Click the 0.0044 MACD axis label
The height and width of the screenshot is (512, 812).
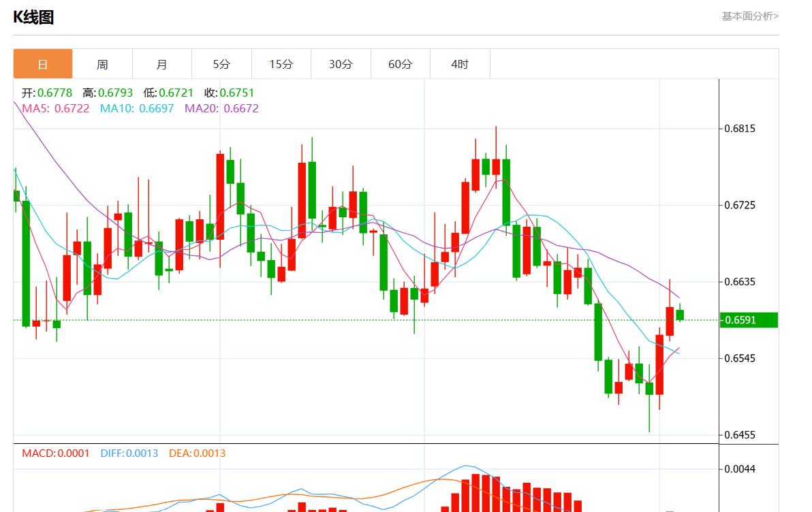pyautogui.click(x=740, y=469)
